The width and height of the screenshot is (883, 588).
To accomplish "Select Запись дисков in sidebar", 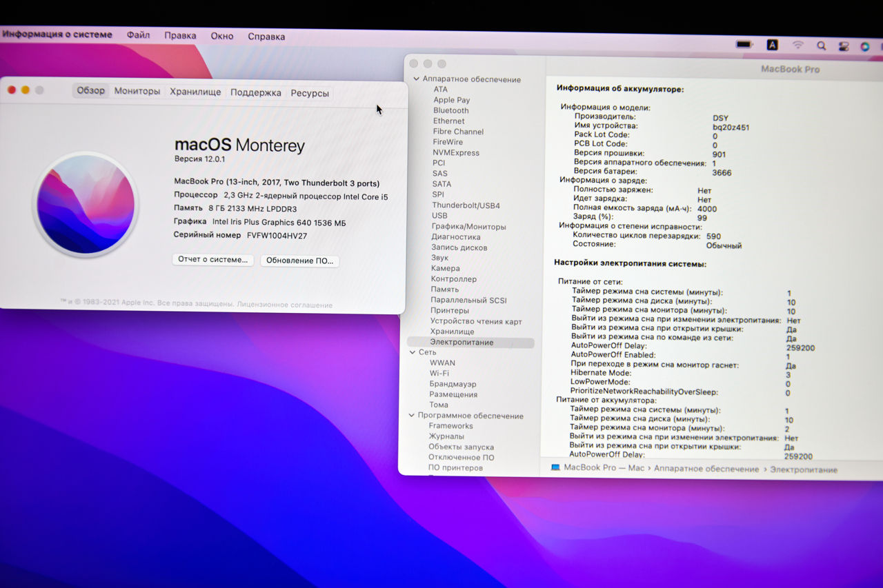I will pos(459,247).
